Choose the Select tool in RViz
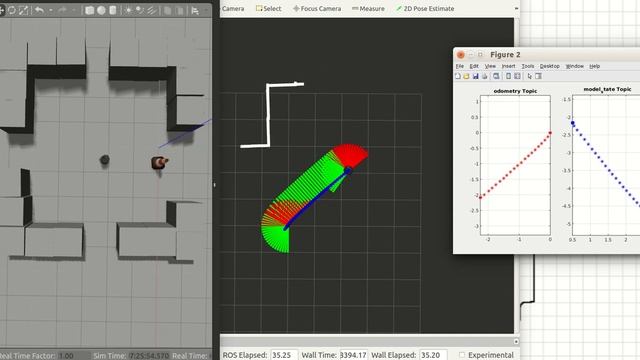640x360 pixels. [269, 8]
